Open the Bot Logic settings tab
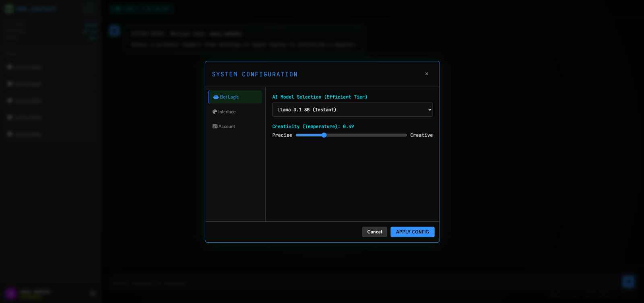 click(x=235, y=97)
